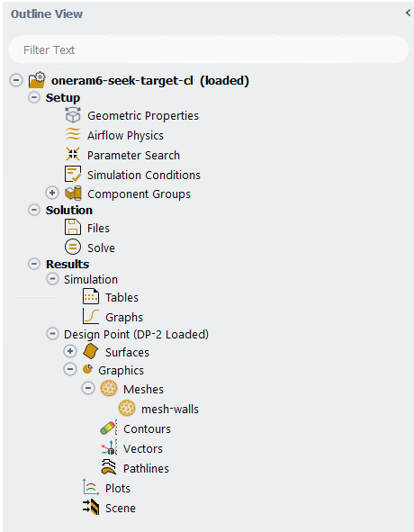The height and width of the screenshot is (532, 414).
Task: Click the Files floppy disk icon
Action: (x=73, y=228)
